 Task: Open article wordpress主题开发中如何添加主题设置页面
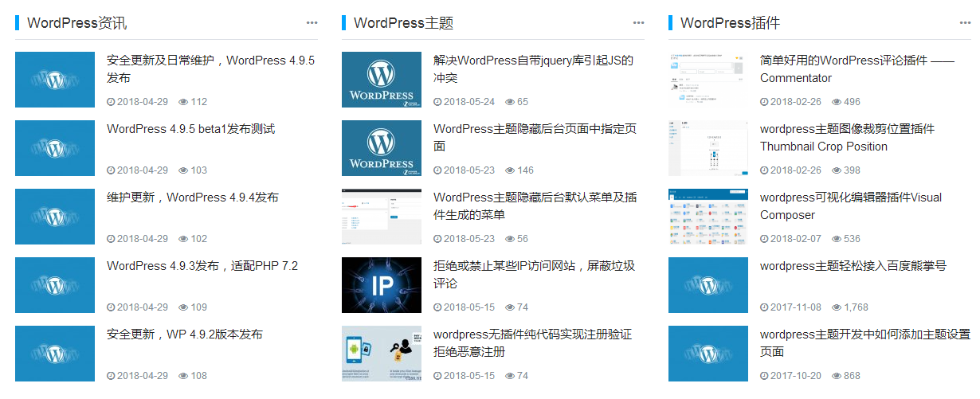[x=865, y=343]
